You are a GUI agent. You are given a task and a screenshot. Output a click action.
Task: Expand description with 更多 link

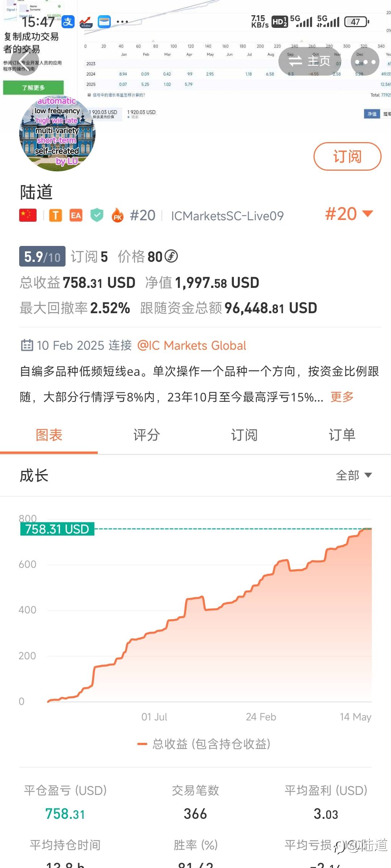point(342,397)
